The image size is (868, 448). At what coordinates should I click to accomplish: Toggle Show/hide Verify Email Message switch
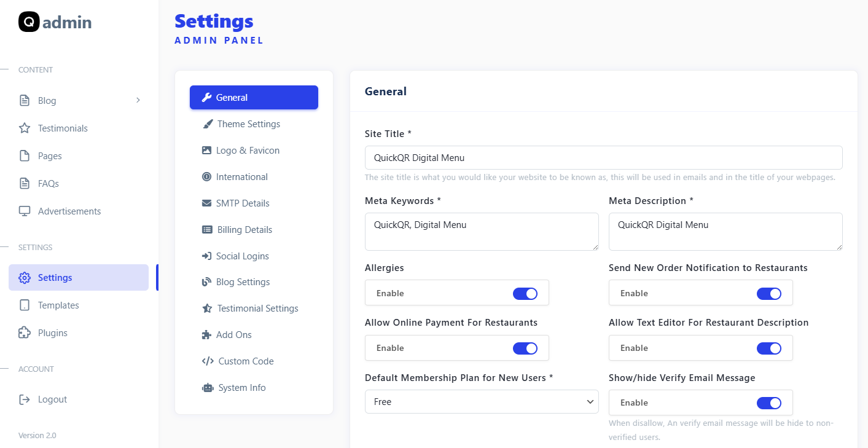pos(768,403)
